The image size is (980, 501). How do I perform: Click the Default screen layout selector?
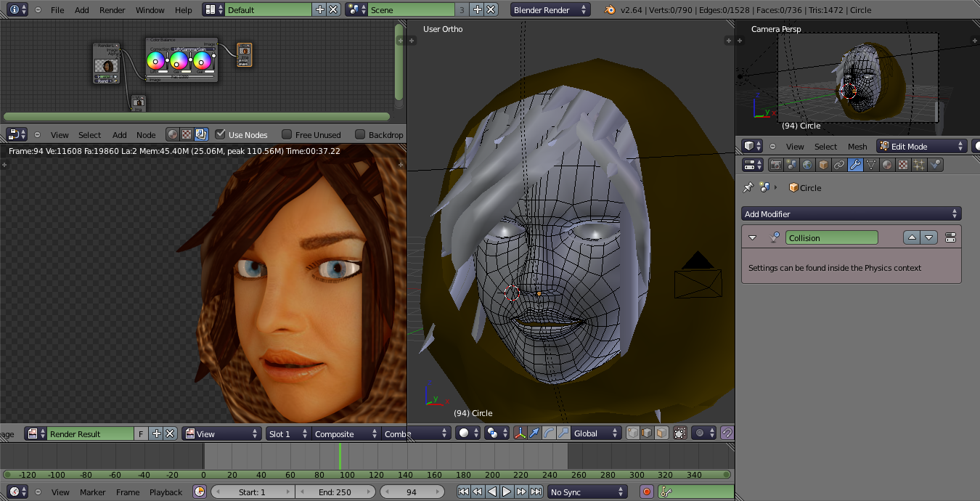click(x=269, y=9)
